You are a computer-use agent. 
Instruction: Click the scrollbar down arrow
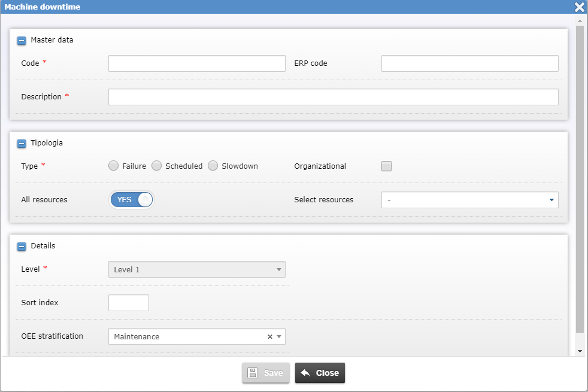click(579, 351)
